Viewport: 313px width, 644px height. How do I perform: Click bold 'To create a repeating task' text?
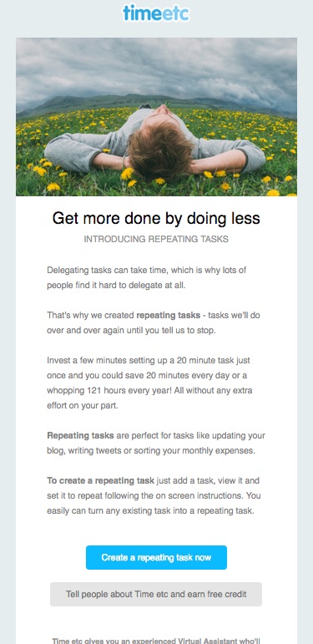pos(100,480)
